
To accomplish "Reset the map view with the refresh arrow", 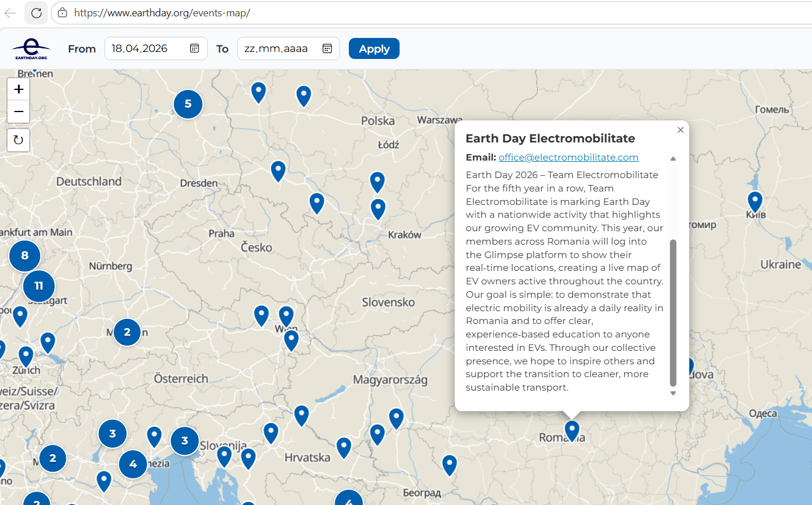I will click(x=19, y=140).
